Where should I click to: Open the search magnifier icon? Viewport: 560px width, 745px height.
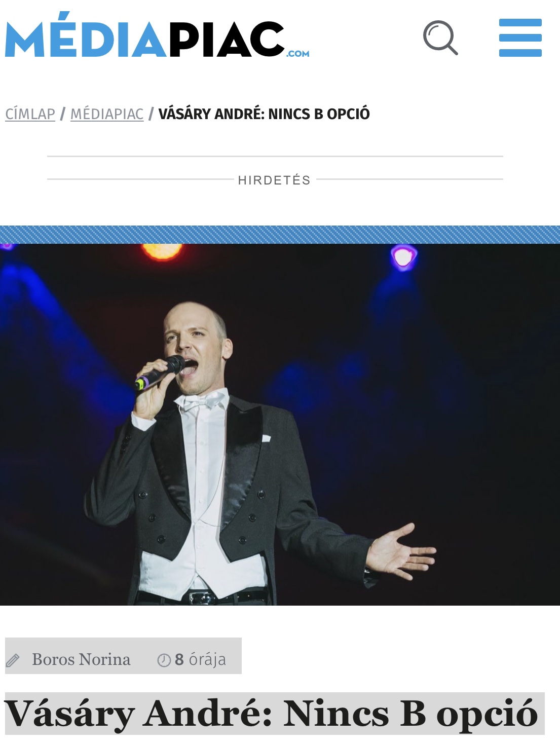(440, 38)
